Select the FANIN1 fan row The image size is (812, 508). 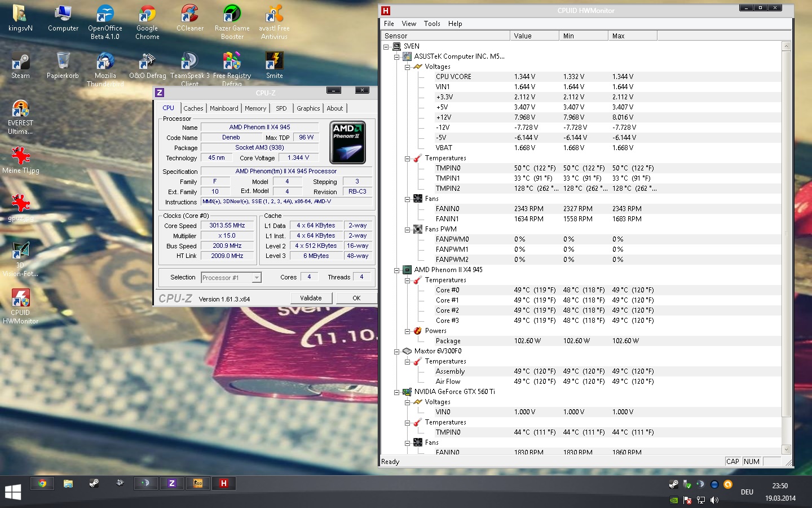coord(581,219)
